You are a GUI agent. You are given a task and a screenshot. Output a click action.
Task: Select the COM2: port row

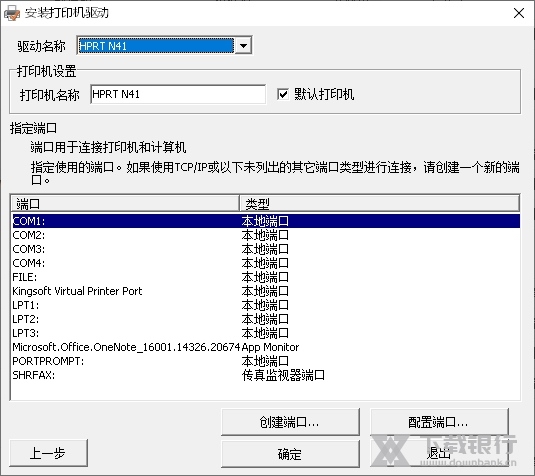[266, 235]
